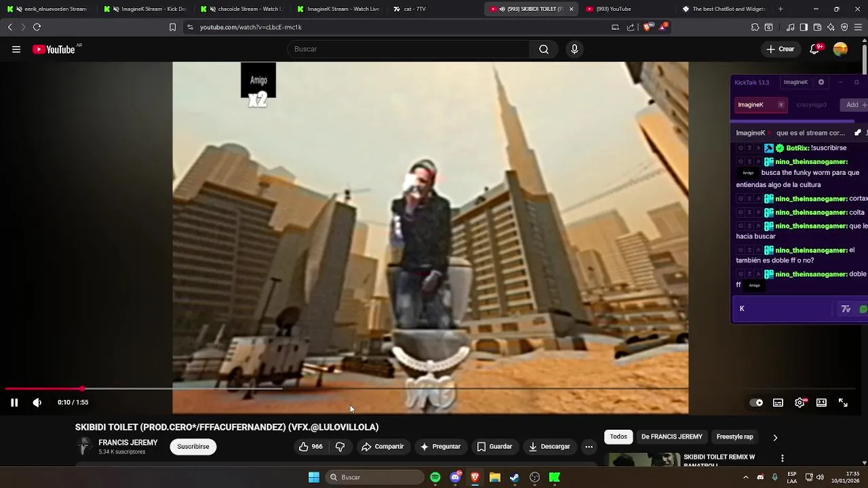Image resolution: width=868 pixels, height=488 pixels.
Task: Toggle the autoplay switch
Action: click(756, 403)
